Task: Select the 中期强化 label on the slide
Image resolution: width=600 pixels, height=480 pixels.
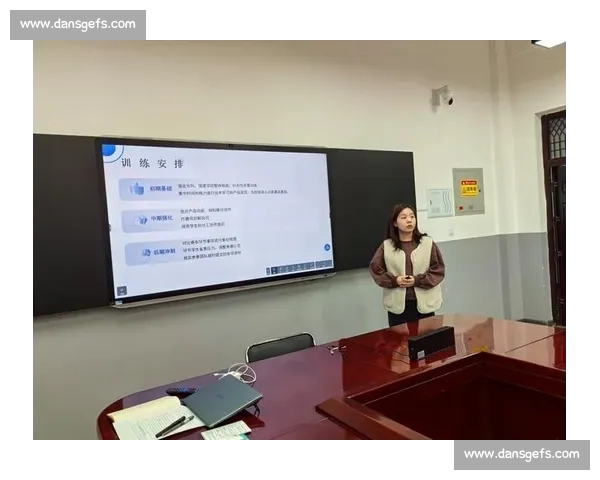Action: click(x=161, y=218)
